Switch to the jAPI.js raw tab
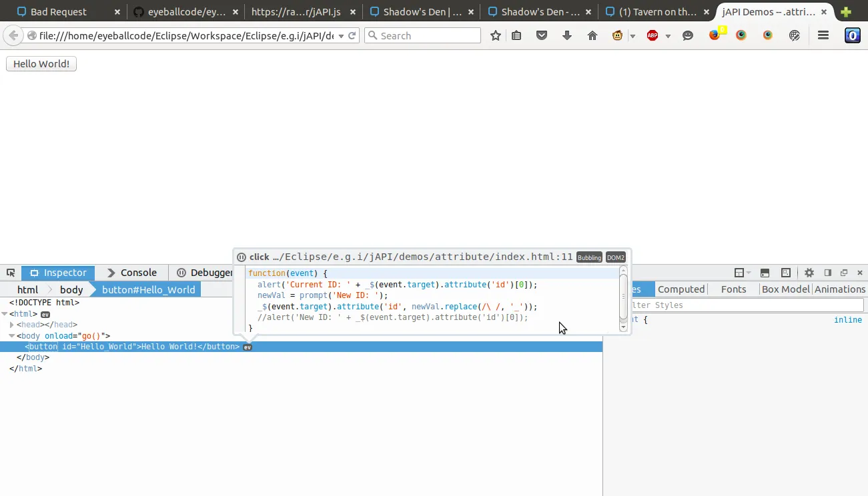The height and width of the screenshot is (496, 868). click(x=305, y=11)
